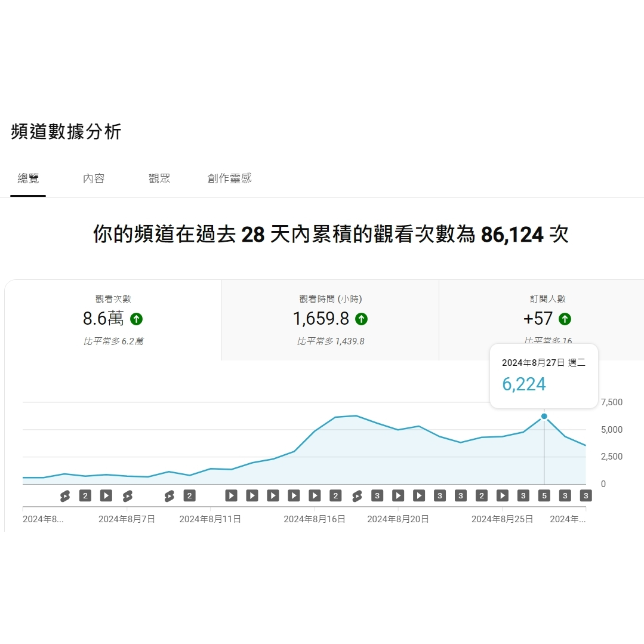Click the Shorts icon near 2024年8月11日
The height and width of the screenshot is (644, 644).
coord(169,495)
